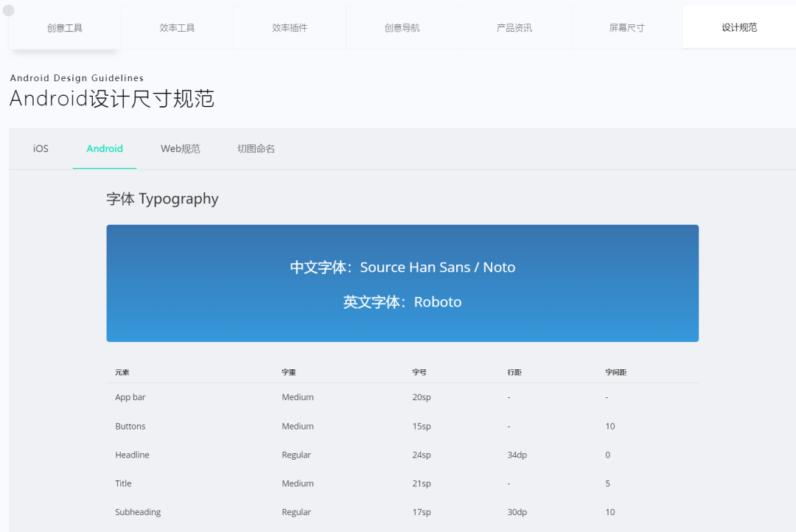Click the 元素 column header
The image size is (796, 532).
(x=122, y=373)
